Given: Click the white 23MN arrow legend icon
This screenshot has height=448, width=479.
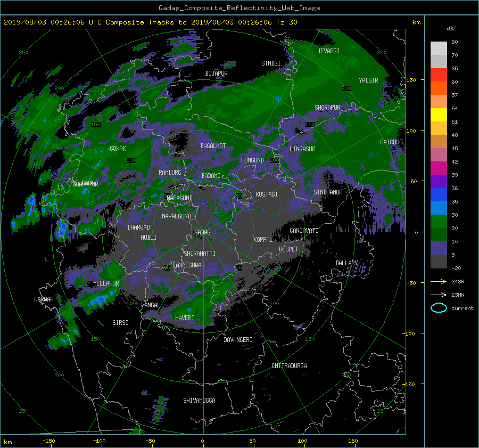Looking at the screenshot, I should pyautogui.click(x=439, y=295).
